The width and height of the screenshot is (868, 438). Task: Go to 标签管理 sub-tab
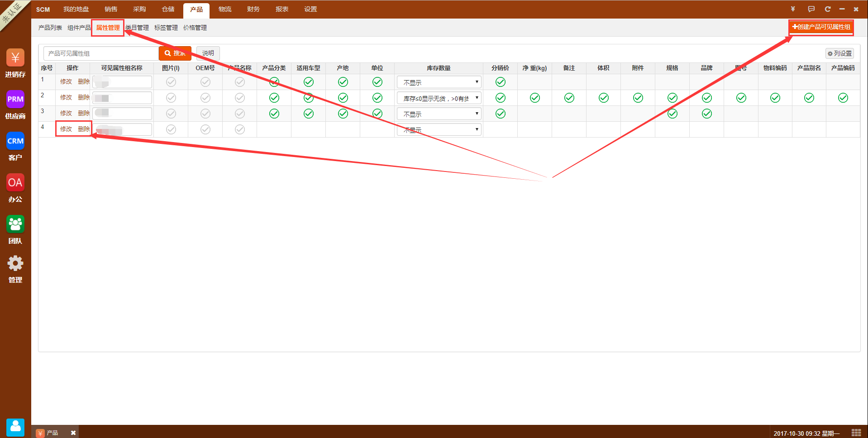(166, 28)
